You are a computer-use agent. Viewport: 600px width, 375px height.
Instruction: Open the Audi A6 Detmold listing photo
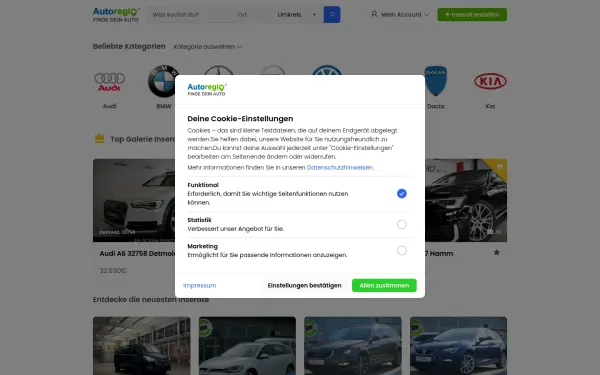tap(134, 200)
